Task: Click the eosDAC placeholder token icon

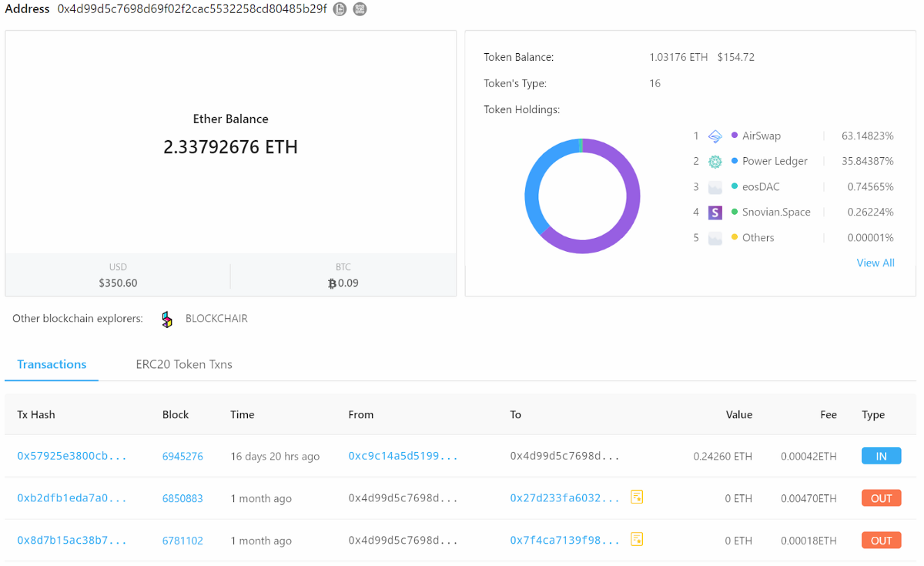Action: (715, 187)
